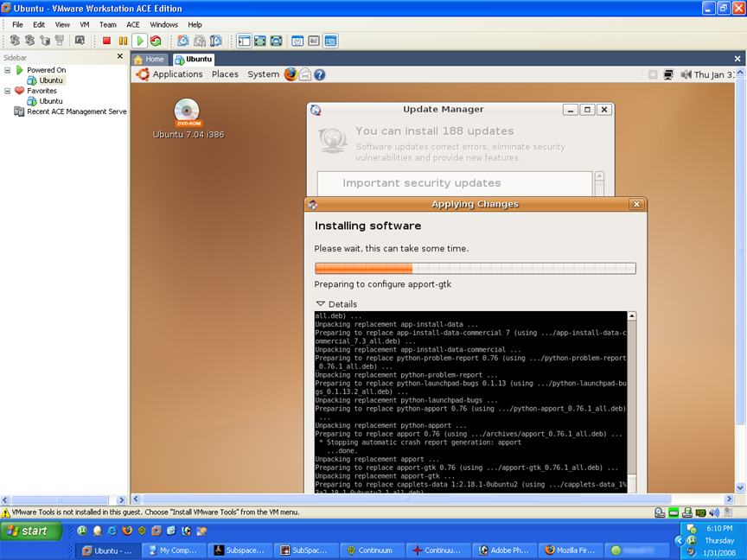
Task: Open the Ubuntu Places menu
Action: pos(225,74)
